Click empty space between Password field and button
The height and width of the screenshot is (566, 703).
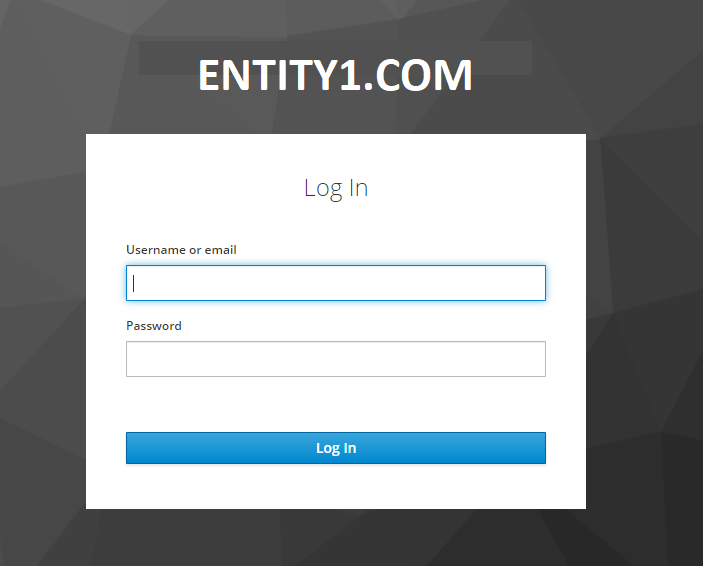coord(336,405)
